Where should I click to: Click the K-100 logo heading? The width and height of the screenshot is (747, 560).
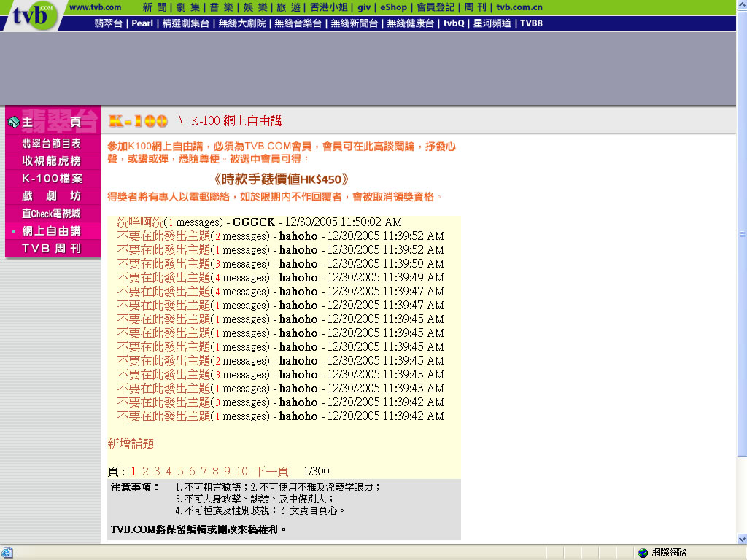coord(138,121)
